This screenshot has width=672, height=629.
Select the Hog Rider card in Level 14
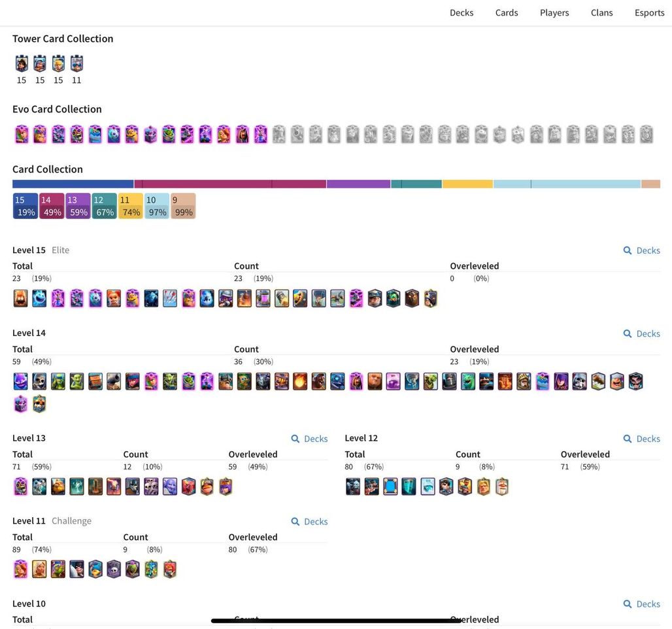click(x=319, y=382)
